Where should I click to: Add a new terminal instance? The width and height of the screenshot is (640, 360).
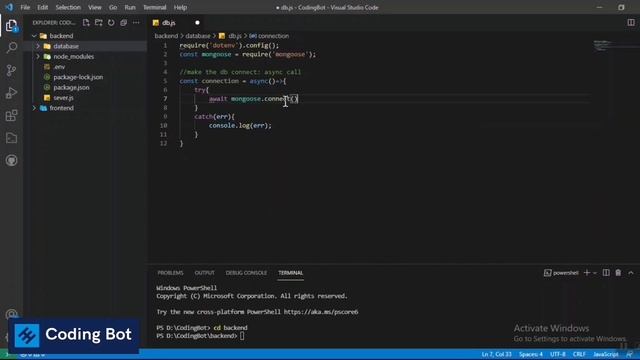pos(587,273)
